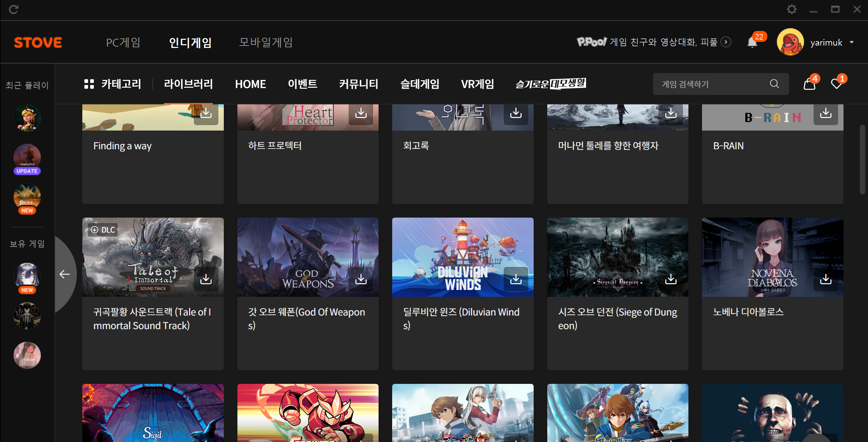The height and width of the screenshot is (442, 868).
Task: Open Siege of Dungeon cover thumbnail
Action: pos(618,257)
